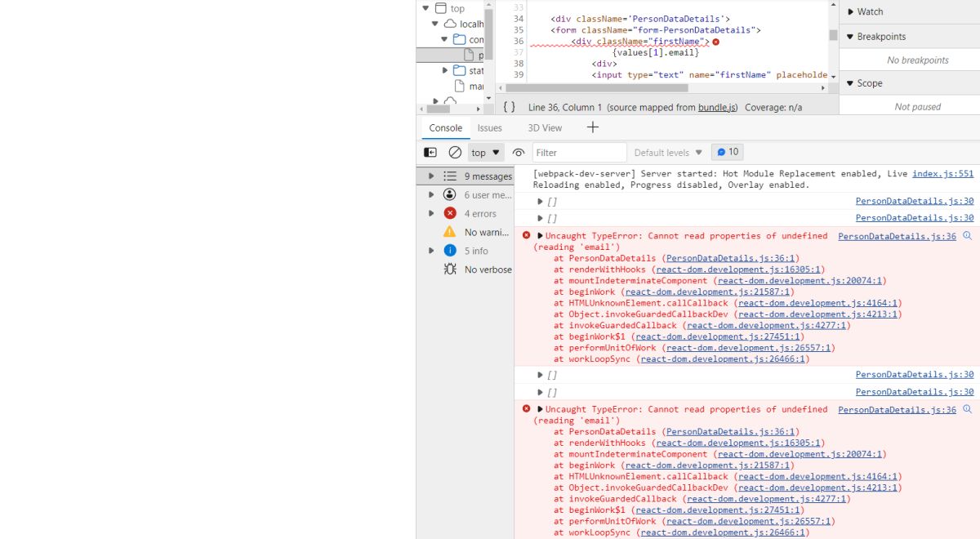980x539 pixels.
Task: Open first TypeError's PersonDataDetails.js:36 link
Action: (x=897, y=236)
